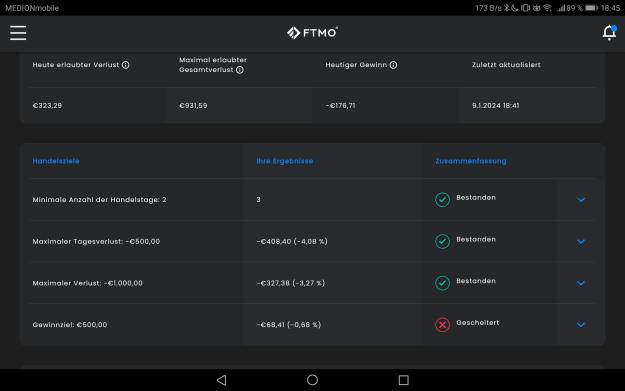Select the -€176,71 value

[x=340, y=106]
